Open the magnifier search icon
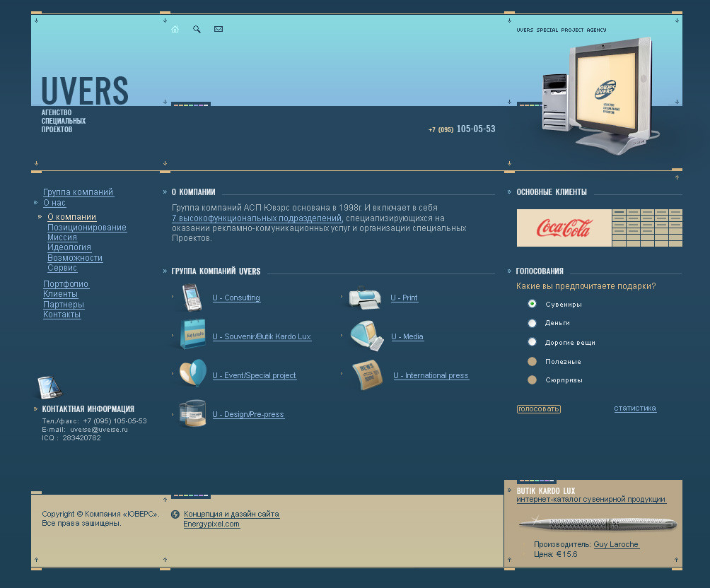This screenshot has height=588, width=710. point(197,30)
